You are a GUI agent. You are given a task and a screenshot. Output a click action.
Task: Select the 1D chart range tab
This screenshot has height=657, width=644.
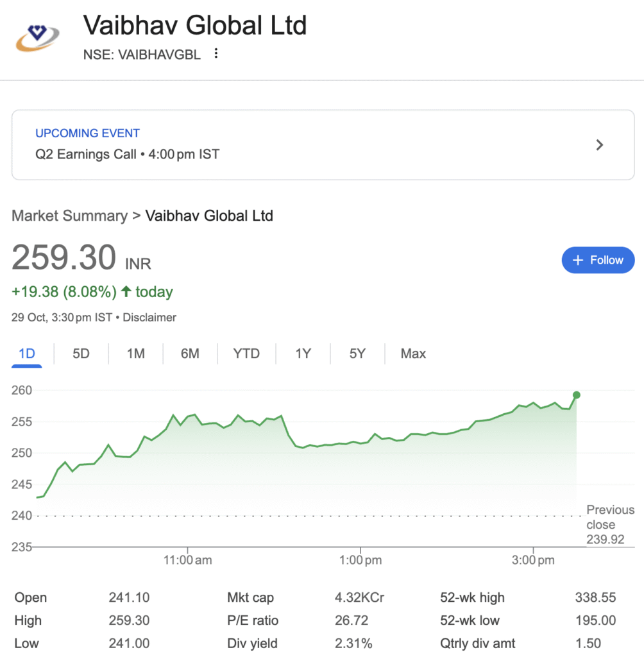coord(26,354)
